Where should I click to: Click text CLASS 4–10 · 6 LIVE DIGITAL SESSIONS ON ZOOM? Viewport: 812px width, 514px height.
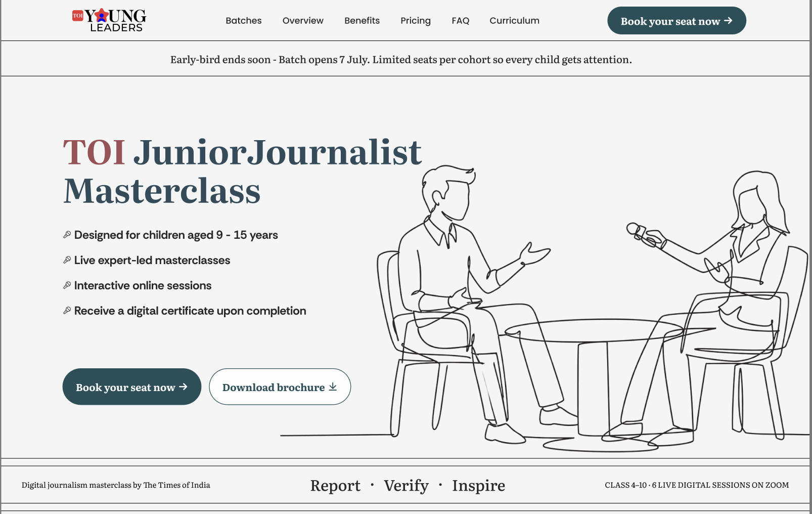(697, 485)
